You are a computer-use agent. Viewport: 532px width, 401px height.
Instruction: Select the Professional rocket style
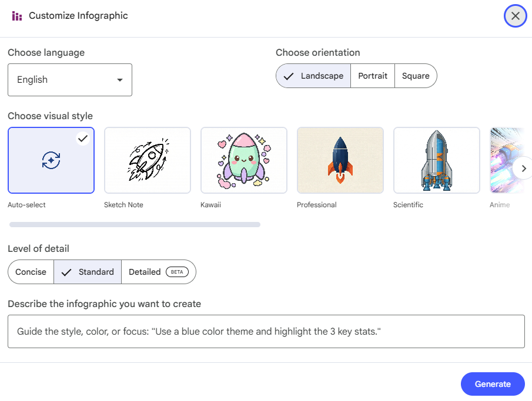point(340,160)
